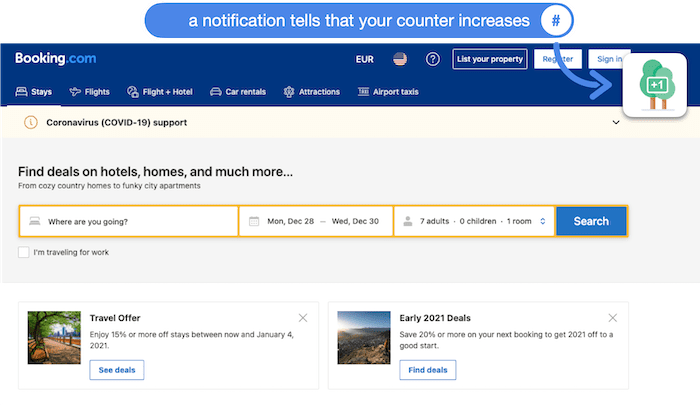This screenshot has height=405, width=700.
Task: Open the tree +1 counter notification
Action: [x=655, y=85]
